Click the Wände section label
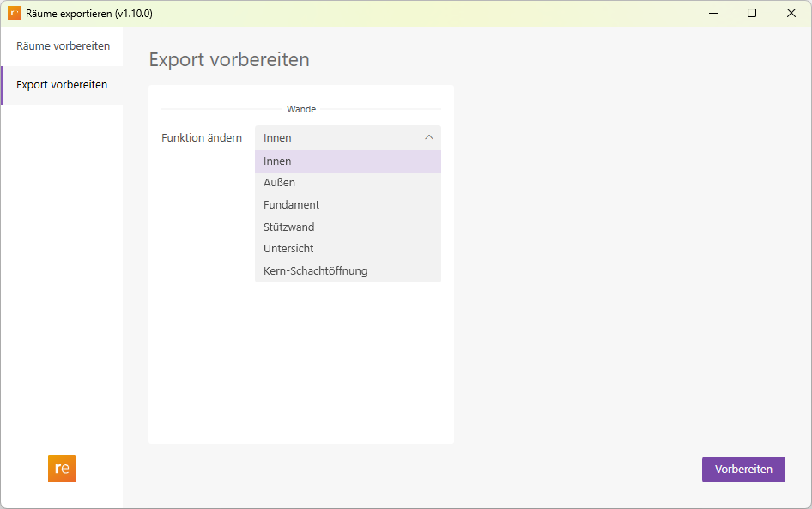The height and width of the screenshot is (509, 812). [300, 109]
